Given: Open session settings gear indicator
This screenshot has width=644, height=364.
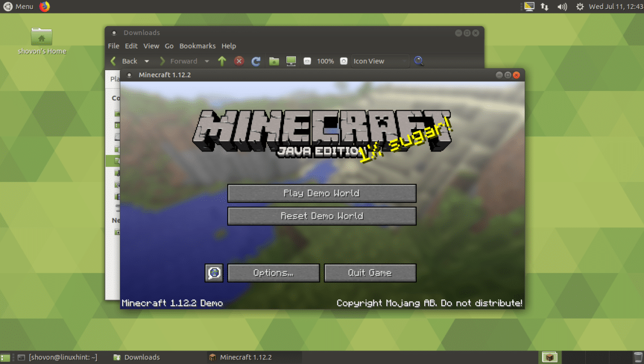Looking at the screenshot, I should pyautogui.click(x=580, y=7).
